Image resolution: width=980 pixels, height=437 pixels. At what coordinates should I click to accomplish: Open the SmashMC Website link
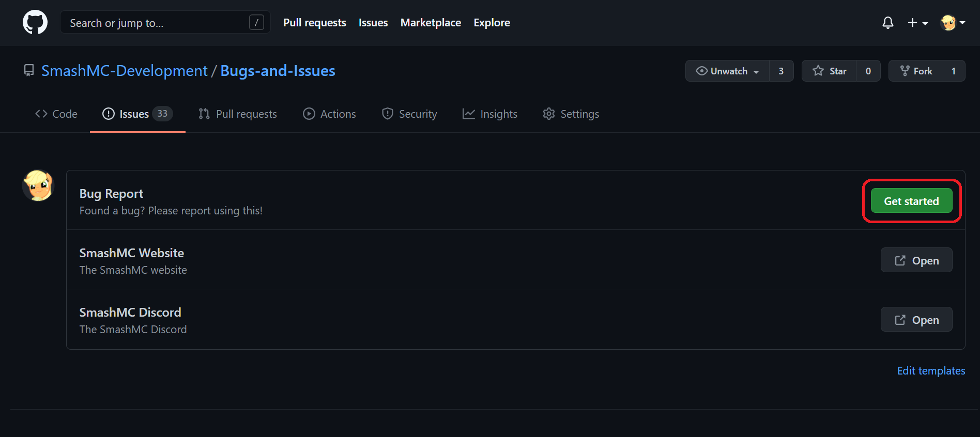click(x=916, y=260)
